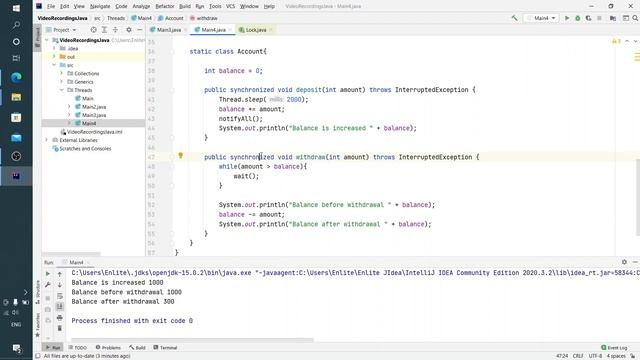Screen dimensions: 640x360
Task: Run Main4 with the green play button
Action: pyautogui.click(x=567, y=18)
